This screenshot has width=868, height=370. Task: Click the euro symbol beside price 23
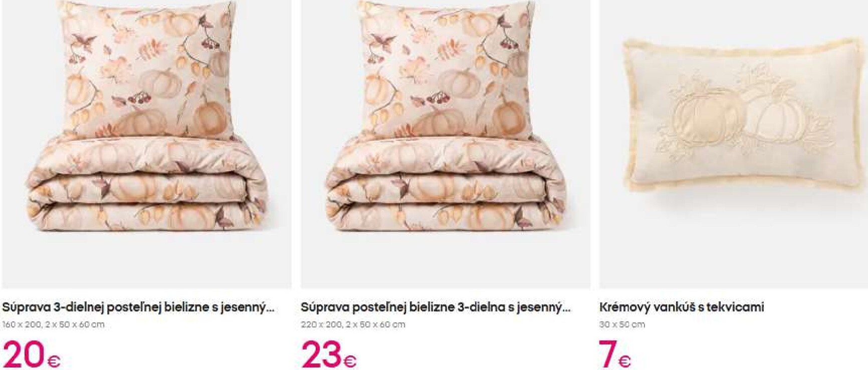pos(350,361)
